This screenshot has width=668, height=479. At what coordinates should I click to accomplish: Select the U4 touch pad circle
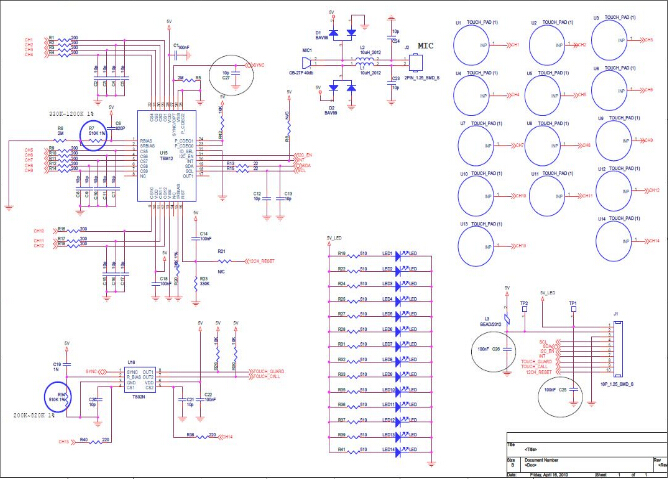(x=471, y=95)
